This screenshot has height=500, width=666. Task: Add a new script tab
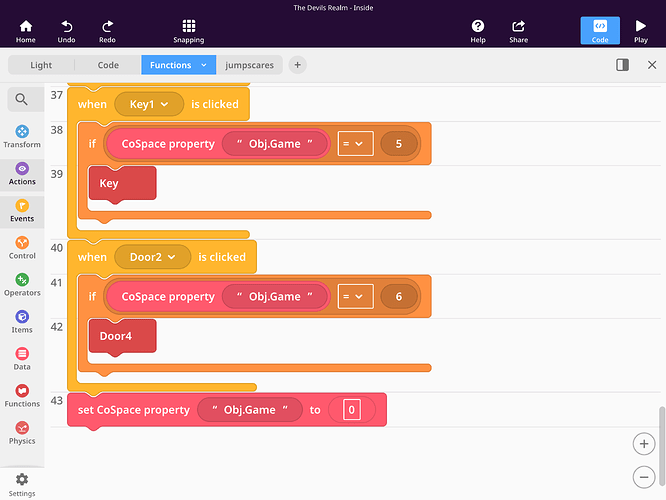(x=297, y=65)
